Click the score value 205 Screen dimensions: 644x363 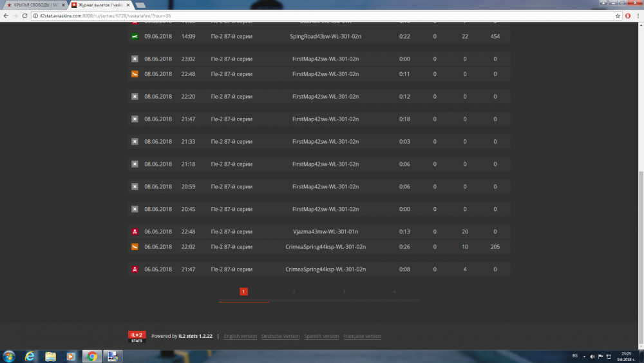click(495, 247)
